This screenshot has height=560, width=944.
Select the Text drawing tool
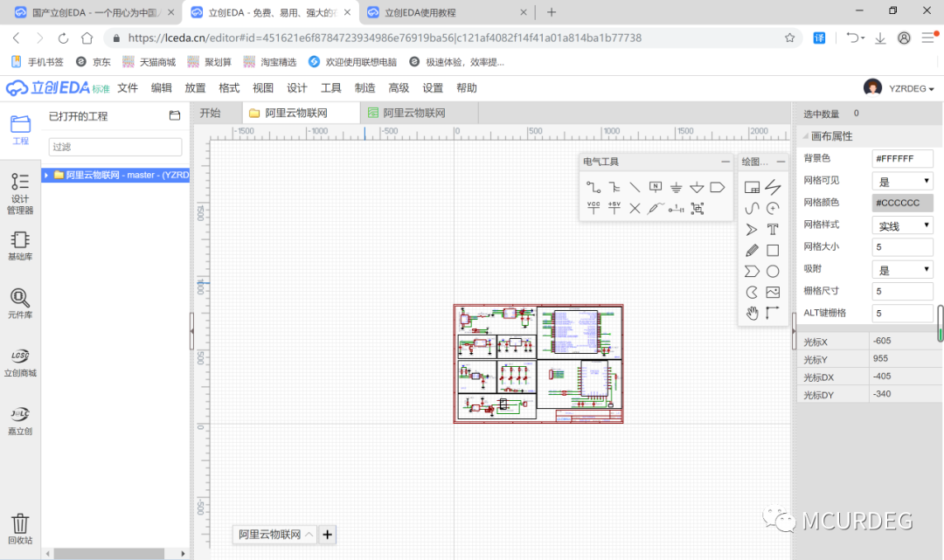773,229
